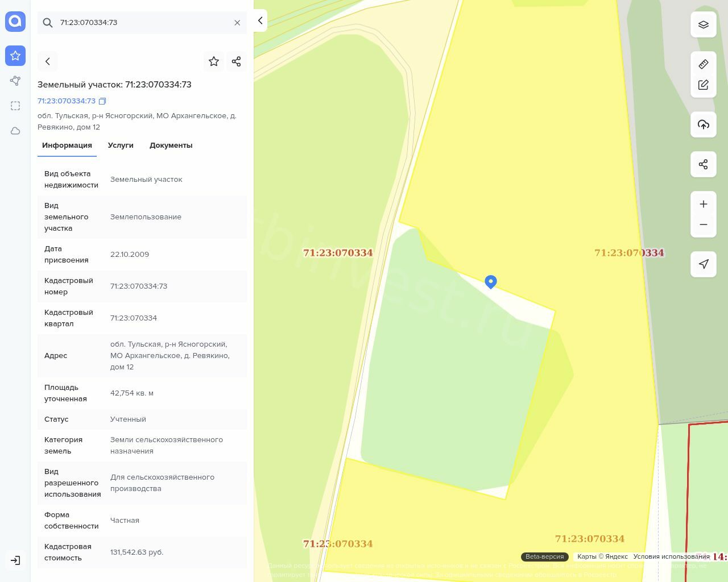This screenshot has width=728, height=582.
Task: Collapse the left information panel
Action: [260, 21]
